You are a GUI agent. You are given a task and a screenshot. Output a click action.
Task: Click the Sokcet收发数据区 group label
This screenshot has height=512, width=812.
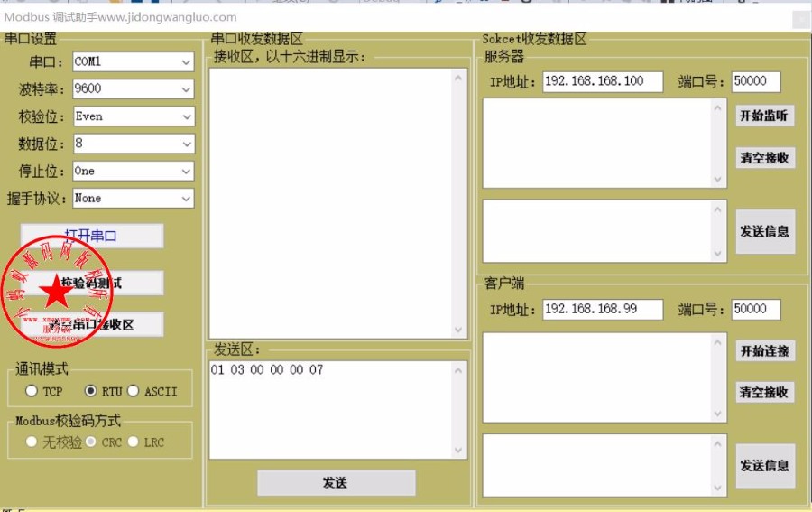(534, 39)
